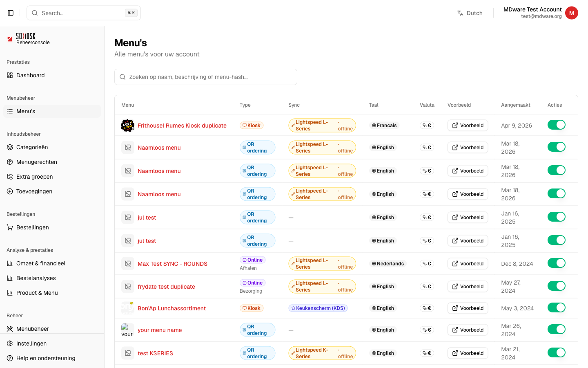Open the Dutch language selector
Screen dimensions: 588x368
point(470,13)
